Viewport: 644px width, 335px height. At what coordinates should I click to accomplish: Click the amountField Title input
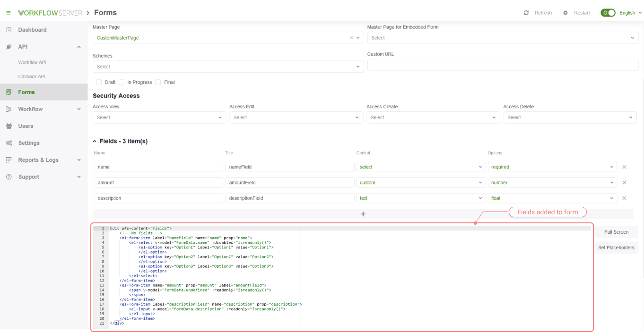[290, 183]
